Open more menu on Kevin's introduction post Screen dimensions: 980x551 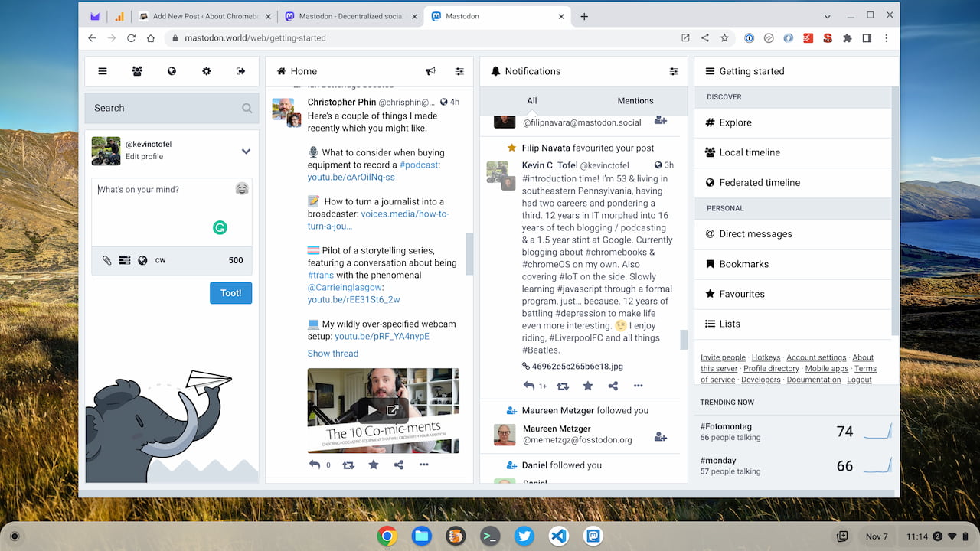pyautogui.click(x=639, y=386)
